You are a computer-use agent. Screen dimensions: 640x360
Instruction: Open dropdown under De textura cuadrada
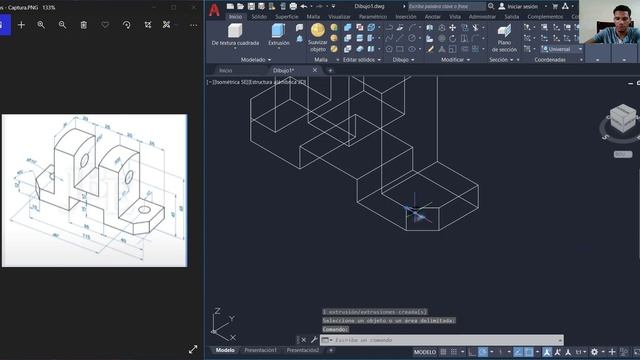[x=235, y=49]
